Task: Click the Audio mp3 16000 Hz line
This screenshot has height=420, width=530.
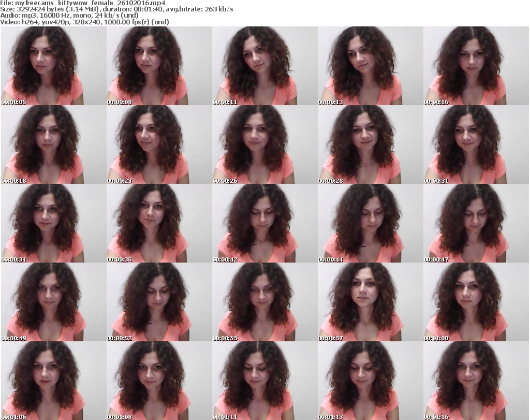Action: coord(69,16)
